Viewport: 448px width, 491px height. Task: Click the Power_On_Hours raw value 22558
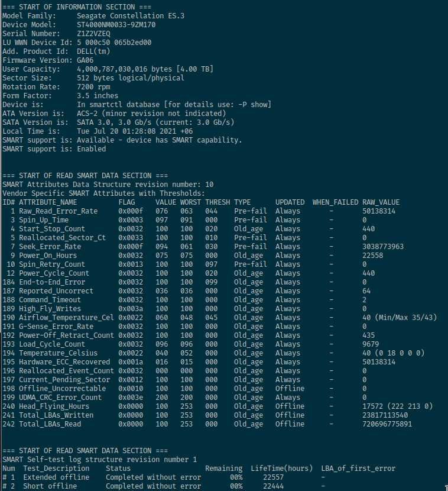coord(372,256)
